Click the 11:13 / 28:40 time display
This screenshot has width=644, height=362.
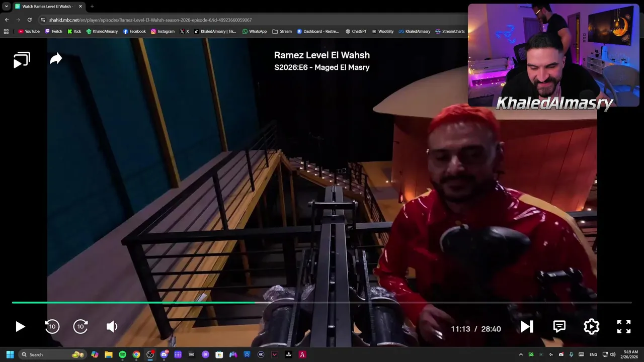(476, 329)
